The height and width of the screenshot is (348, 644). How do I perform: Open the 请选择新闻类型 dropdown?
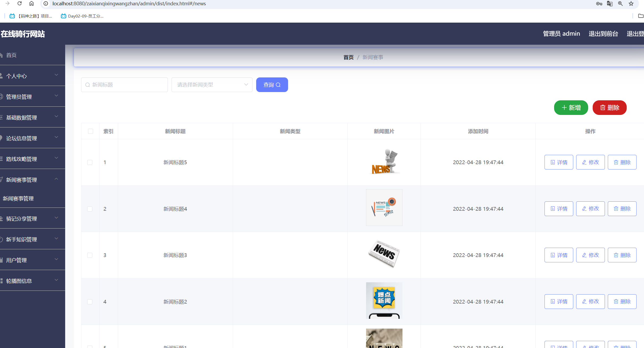click(x=212, y=85)
